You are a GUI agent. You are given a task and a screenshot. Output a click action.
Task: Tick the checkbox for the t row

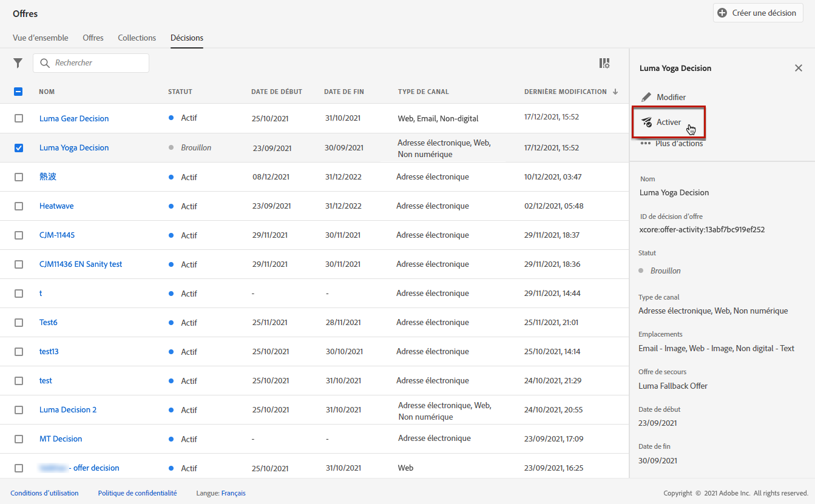click(19, 294)
